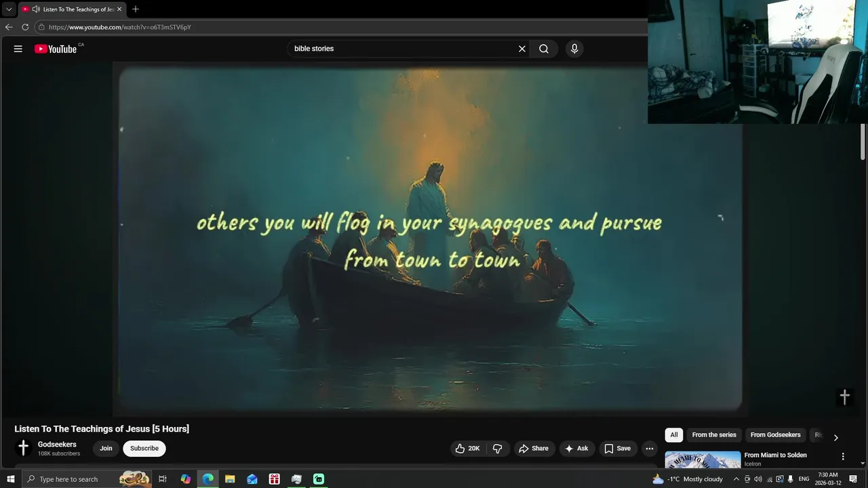Open weather widget '-1°C Mostly cloudy'
Image resolution: width=868 pixels, height=488 pixels.
688,479
